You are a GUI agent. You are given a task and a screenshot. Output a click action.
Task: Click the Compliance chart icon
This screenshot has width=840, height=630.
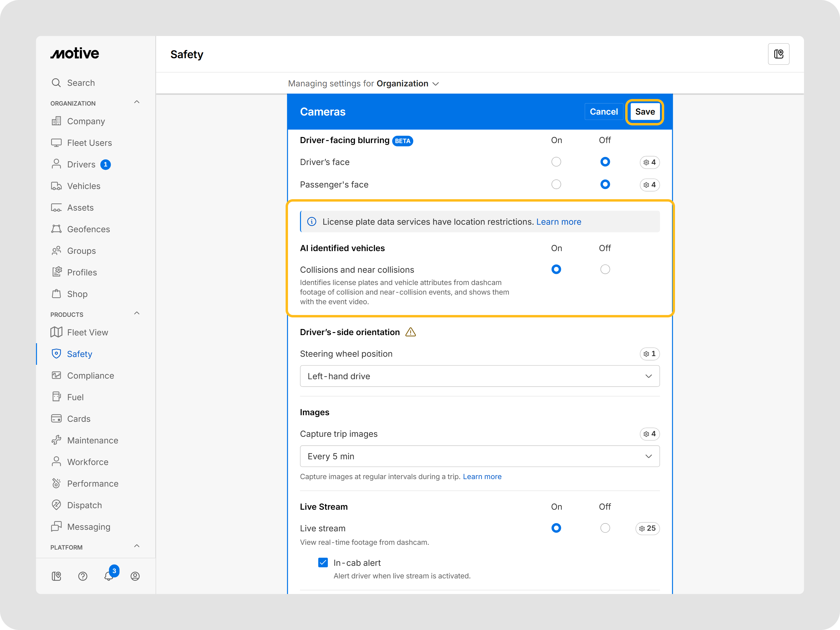(56, 375)
